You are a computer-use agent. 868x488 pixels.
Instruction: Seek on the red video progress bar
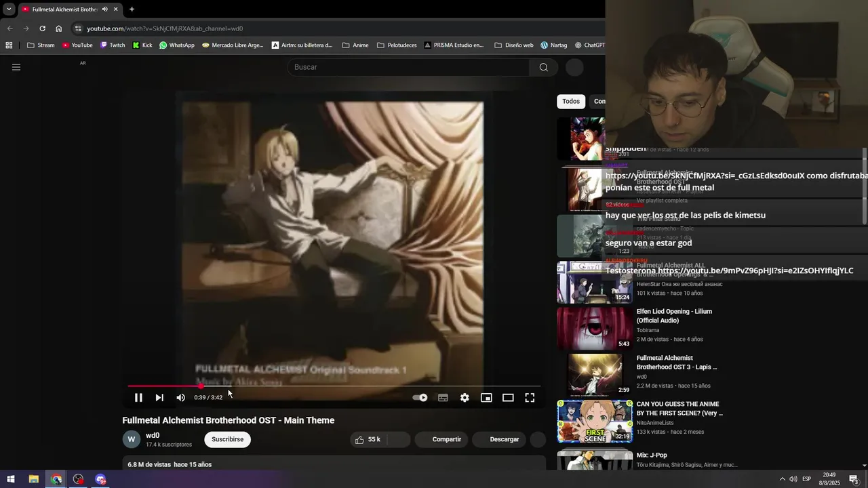pos(334,386)
